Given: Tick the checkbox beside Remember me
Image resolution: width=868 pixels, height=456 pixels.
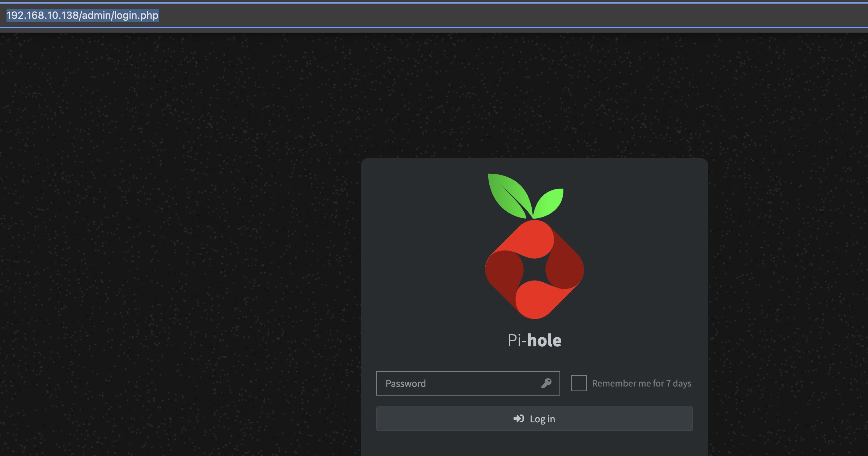Looking at the screenshot, I should (579, 383).
